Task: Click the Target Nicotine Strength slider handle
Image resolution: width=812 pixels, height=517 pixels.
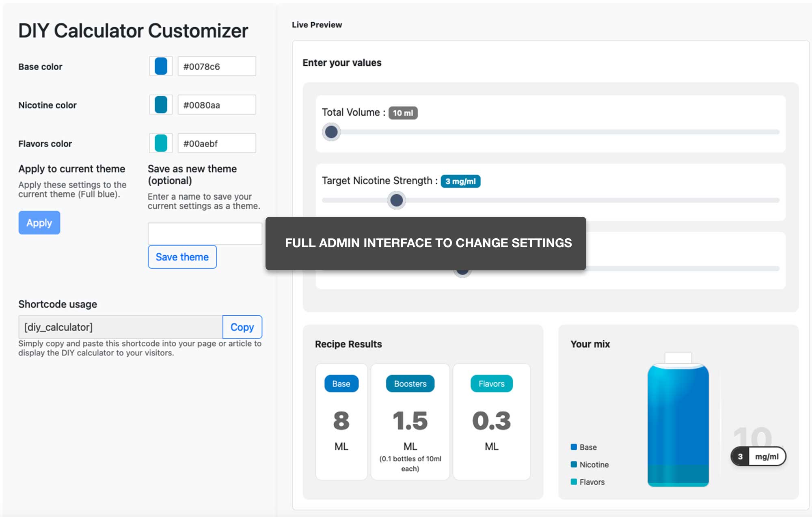Action: [x=396, y=200]
